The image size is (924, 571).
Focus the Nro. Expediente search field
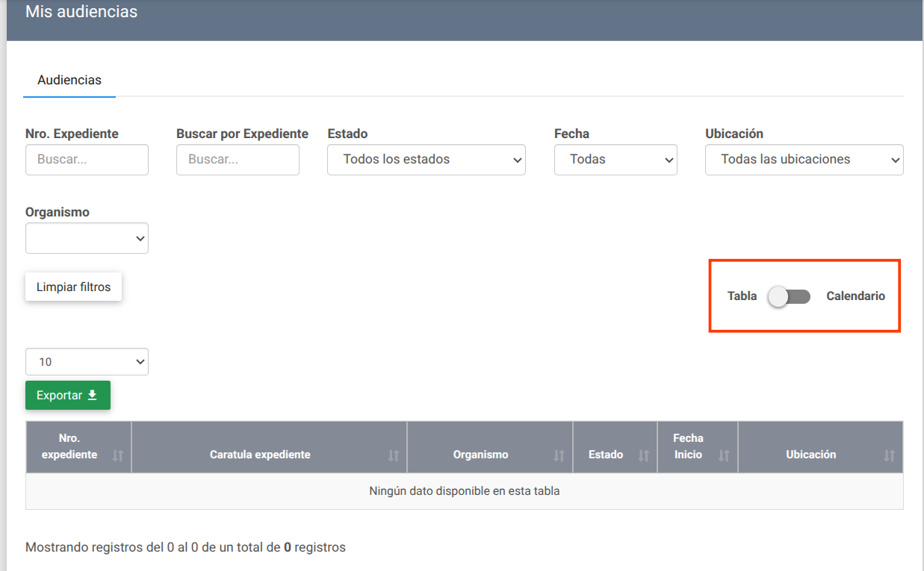point(87,160)
